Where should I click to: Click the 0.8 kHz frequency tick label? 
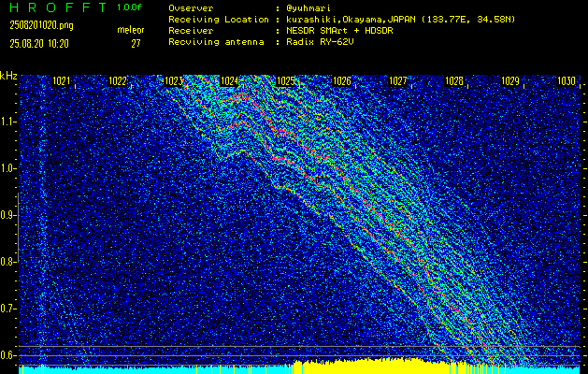pos(7,262)
